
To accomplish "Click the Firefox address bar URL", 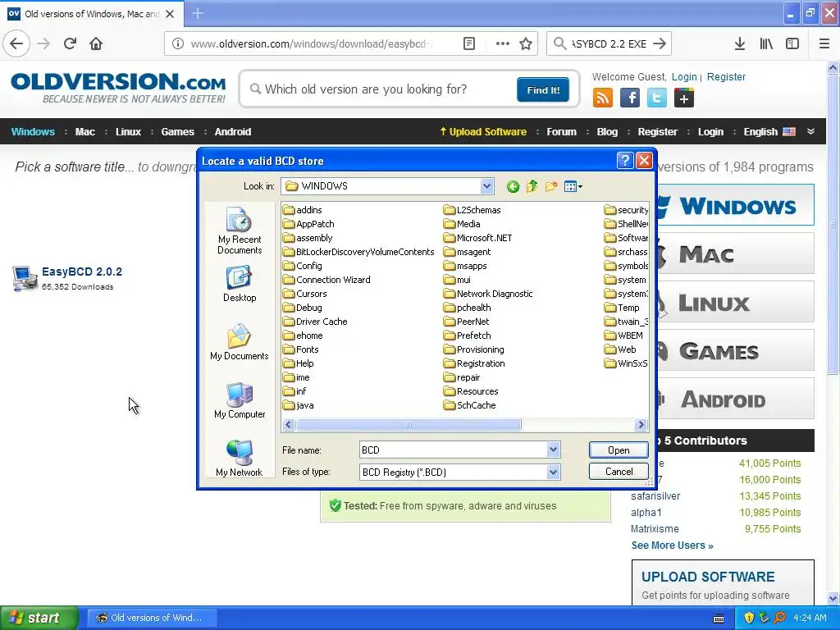I will 311,44.
